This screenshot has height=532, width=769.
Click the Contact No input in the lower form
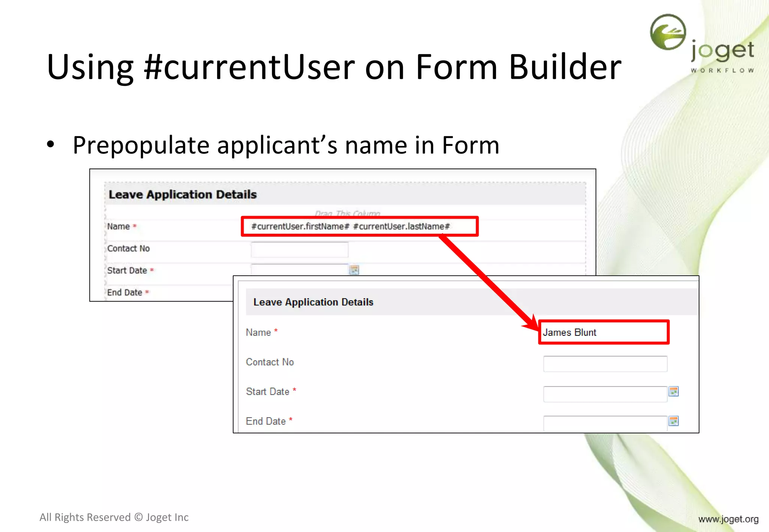(605, 364)
